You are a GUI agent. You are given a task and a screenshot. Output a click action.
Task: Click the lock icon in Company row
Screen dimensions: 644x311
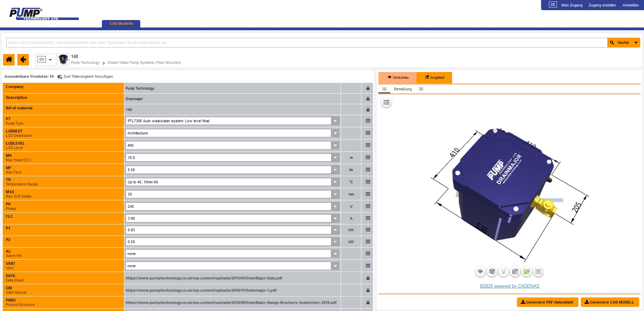(x=368, y=88)
